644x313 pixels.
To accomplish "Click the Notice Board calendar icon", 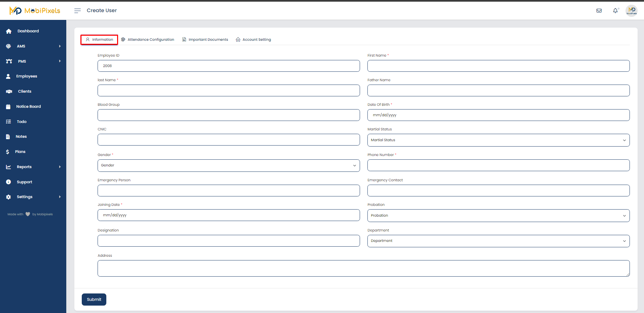I will point(8,106).
